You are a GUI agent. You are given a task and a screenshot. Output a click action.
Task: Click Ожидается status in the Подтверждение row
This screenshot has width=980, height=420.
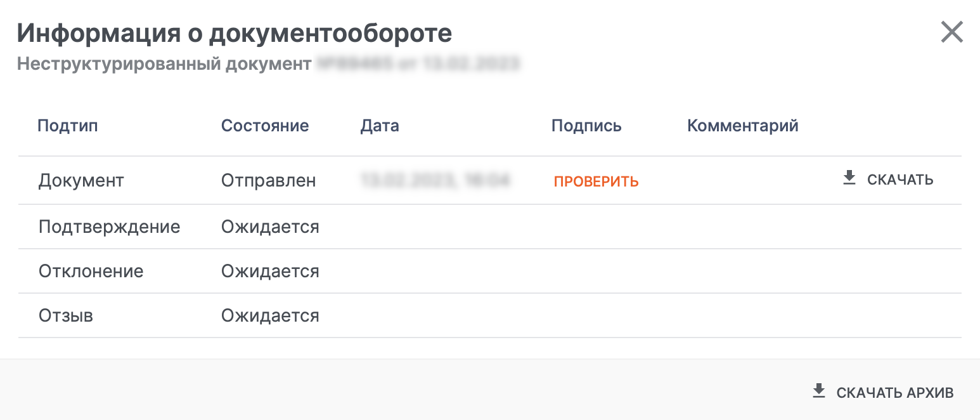pos(270,226)
